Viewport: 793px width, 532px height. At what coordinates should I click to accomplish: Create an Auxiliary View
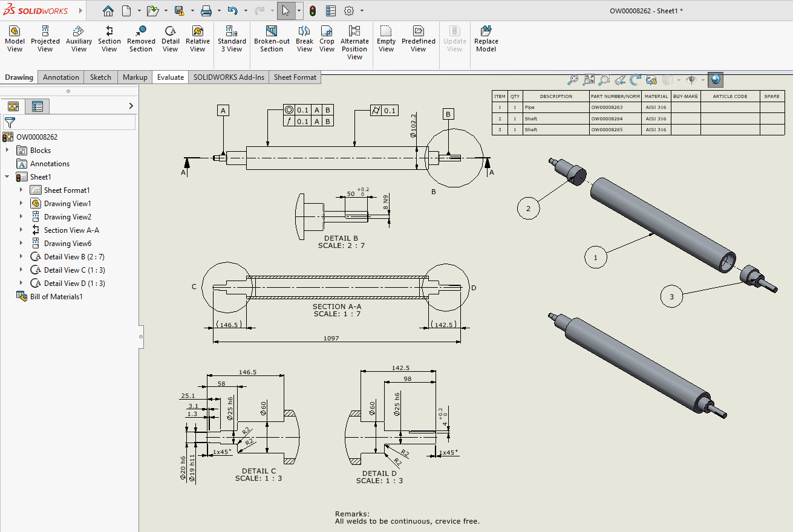coord(78,38)
